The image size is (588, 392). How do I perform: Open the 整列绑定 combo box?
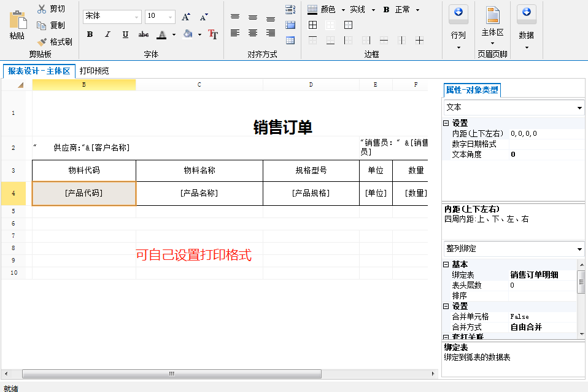coord(514,249)
